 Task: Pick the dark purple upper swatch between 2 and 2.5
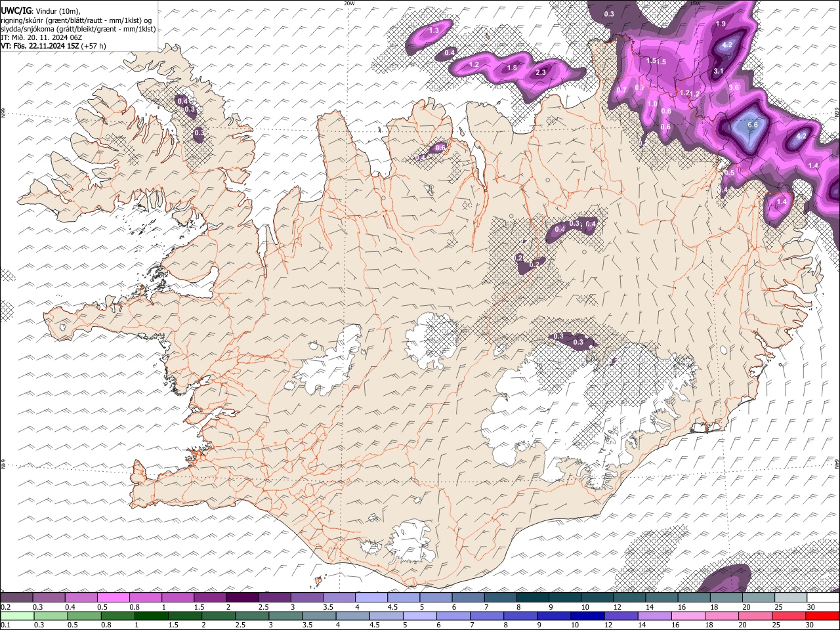[x=242, y=598]
